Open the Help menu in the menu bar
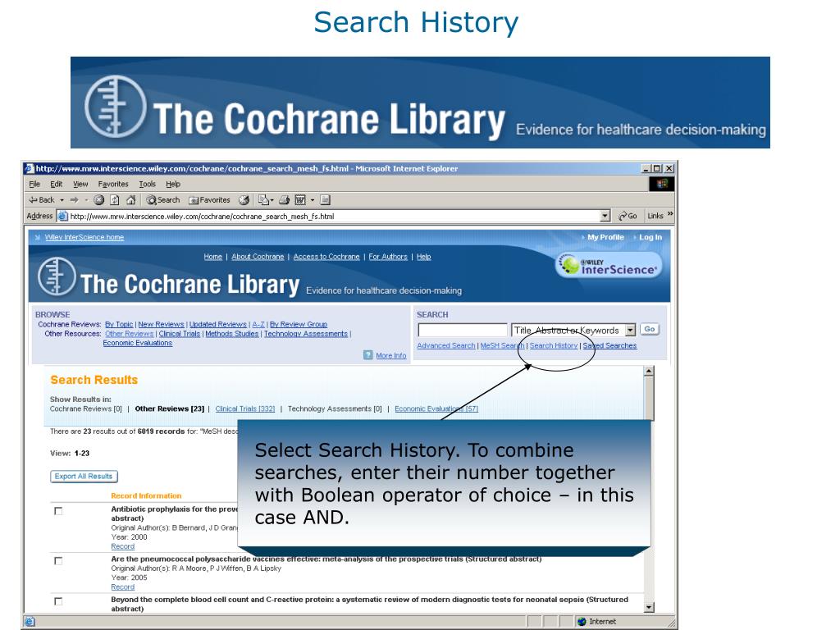This screenshot has height=630, width=840. tap(172, 184)
